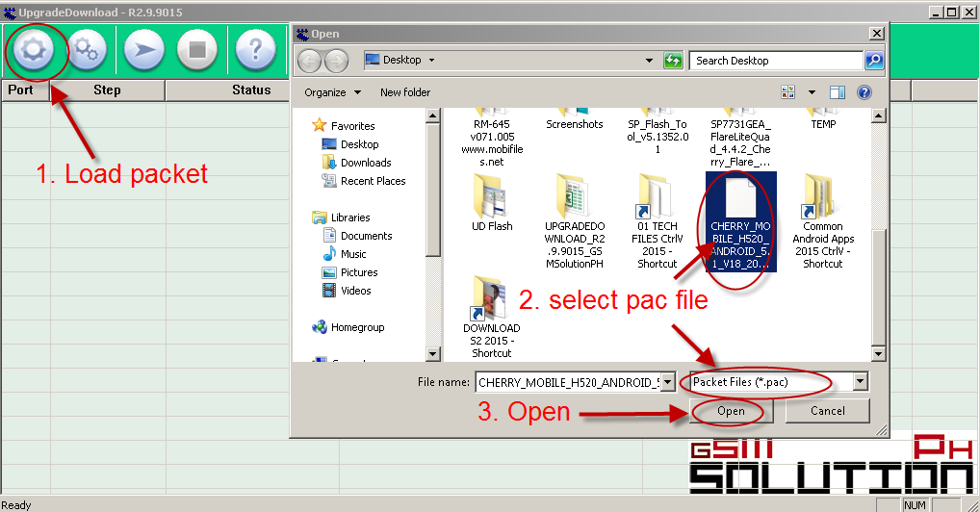Select the 01 TECH FILES shortcut
Image resolution: width=980 pixels, height=512 pixels.
point(657,221)
